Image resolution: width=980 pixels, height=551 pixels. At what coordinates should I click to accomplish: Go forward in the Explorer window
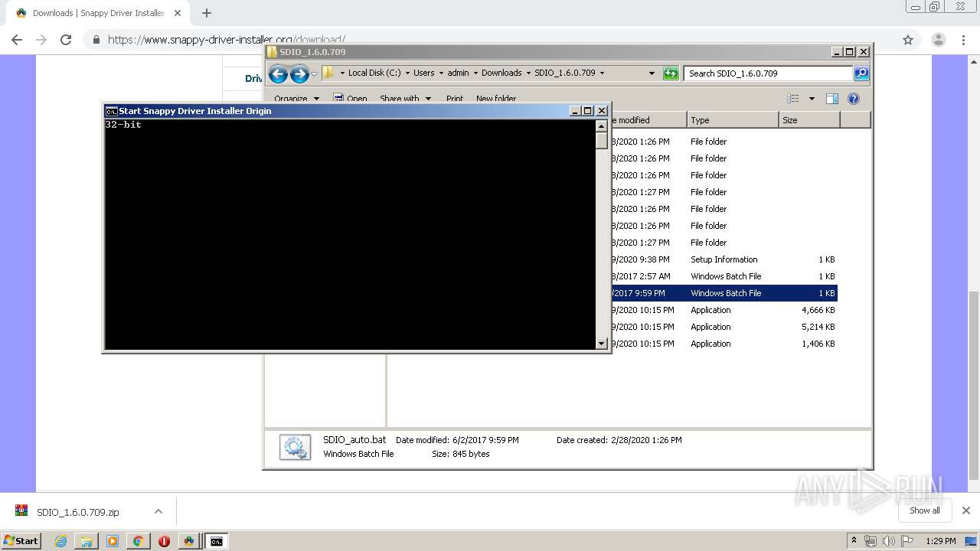(x=299, y=73)
